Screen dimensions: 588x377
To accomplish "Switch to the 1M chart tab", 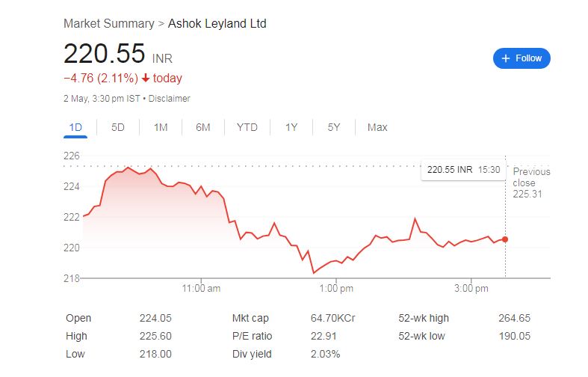I will (x=161, y=127).
